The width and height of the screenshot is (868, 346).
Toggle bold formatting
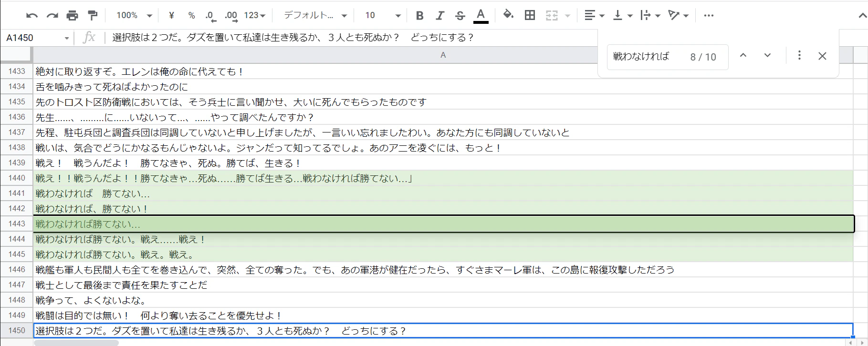coord(419,16)
